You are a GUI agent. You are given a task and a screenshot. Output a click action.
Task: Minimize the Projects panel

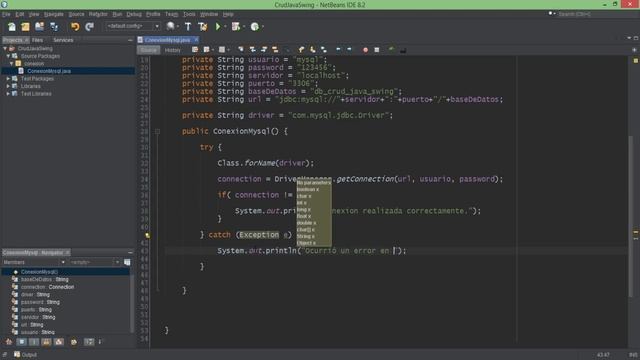(130, 40)
